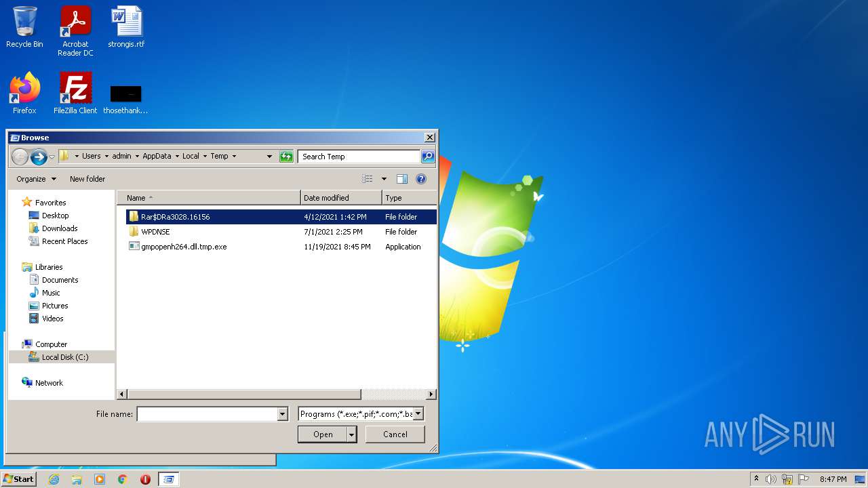Select Computer in navigation pane
The image size is (868, 488).
point(51,344)
